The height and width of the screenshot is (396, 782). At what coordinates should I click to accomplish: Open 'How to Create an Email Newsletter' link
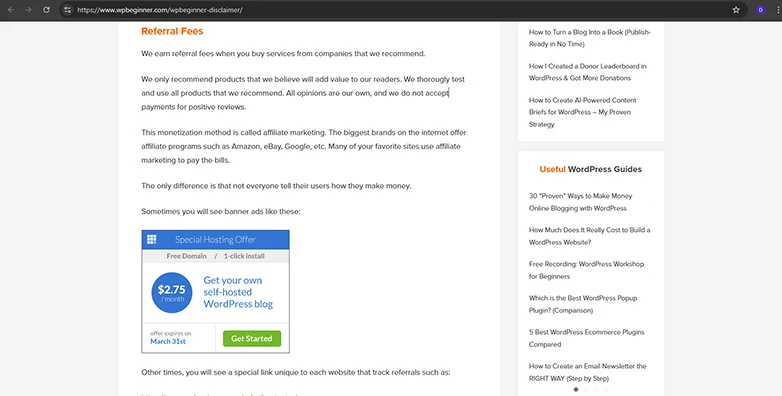(x=587, y=372)
